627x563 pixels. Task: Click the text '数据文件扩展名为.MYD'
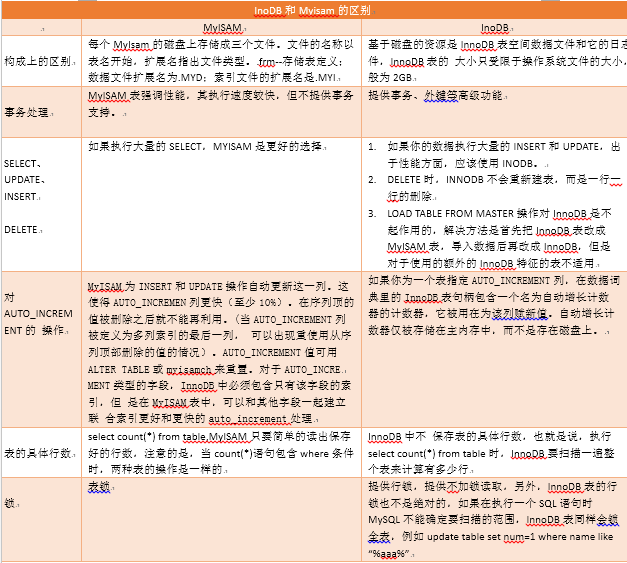[x=145, y=77]
